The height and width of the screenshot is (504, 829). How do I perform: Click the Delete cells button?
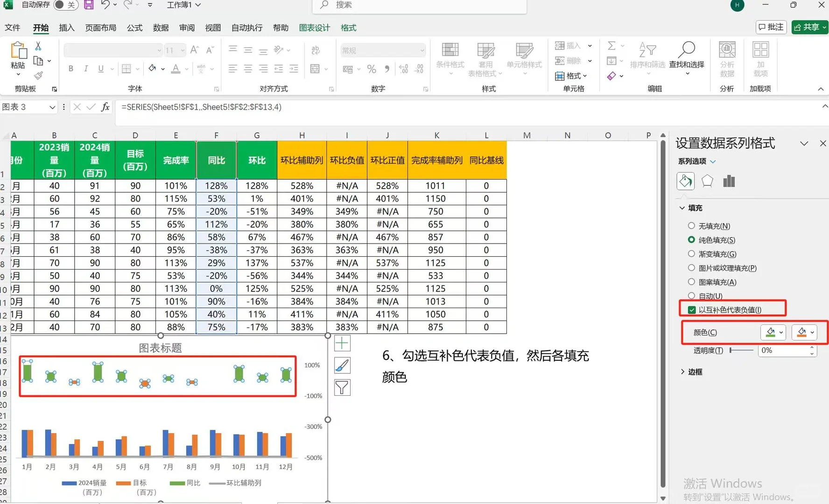(x=574, y=61)
